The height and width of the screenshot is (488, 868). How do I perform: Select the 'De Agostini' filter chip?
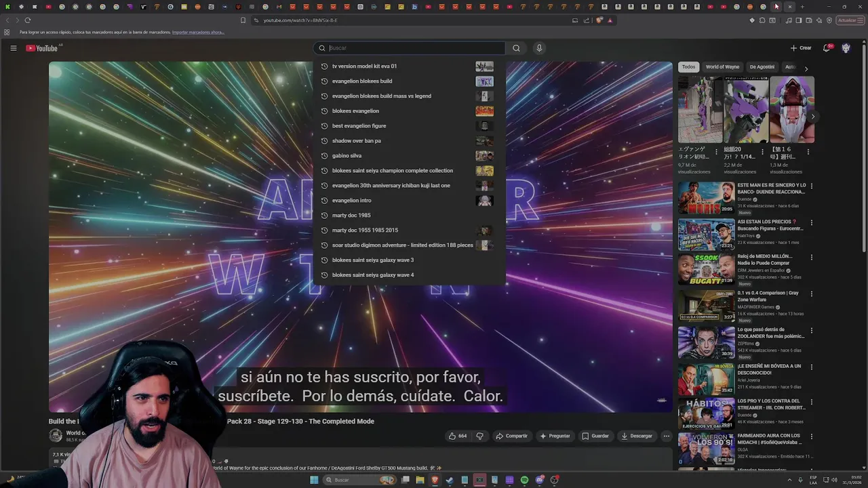[x=762, y=67]
